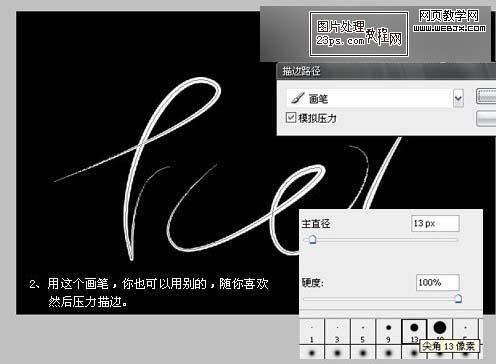Click the 硬度 hardness slider handle
This screenshot has width=496, height=364.
tap(458, 298)
